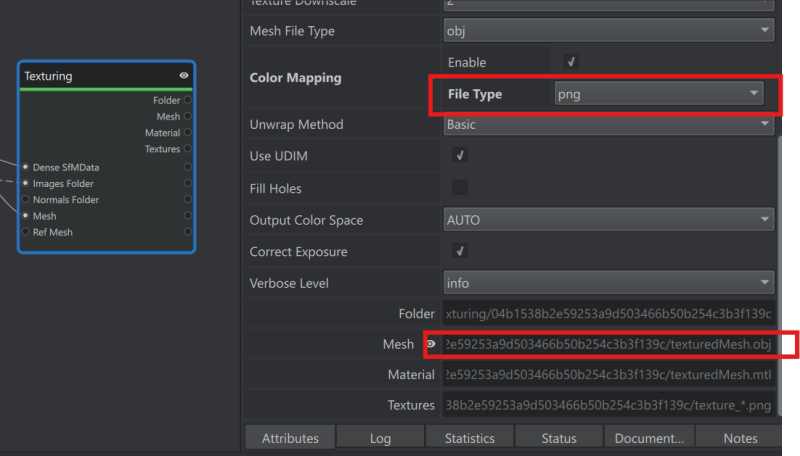Enable the Fill Holes checkbox

(x=460, y=188)
